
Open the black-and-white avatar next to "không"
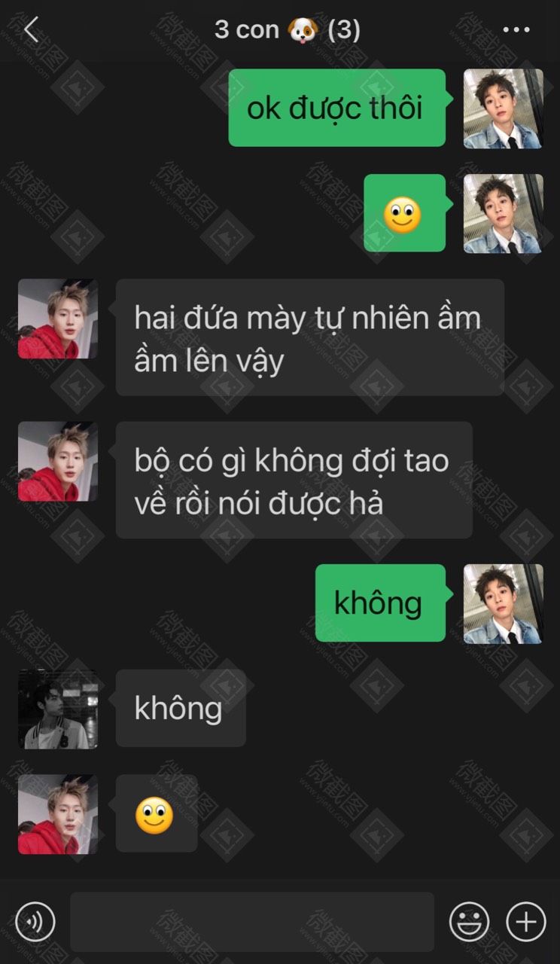(x=58, y=709)
